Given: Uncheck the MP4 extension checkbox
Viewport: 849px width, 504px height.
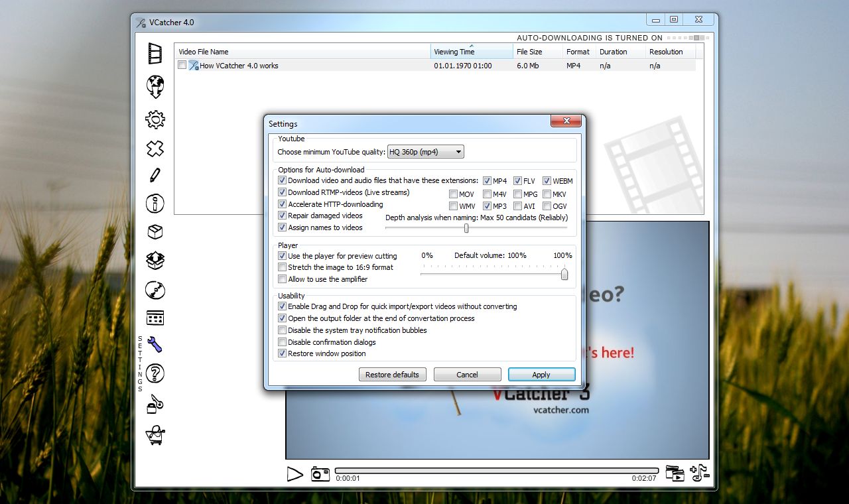Looking at the screenshot, I should 487,180.
